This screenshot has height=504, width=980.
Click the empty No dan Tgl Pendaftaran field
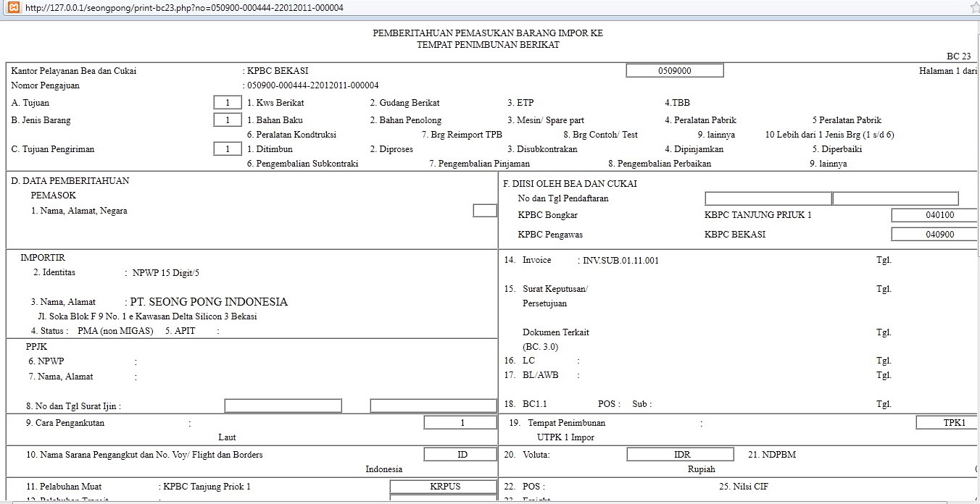pos(768,198)
